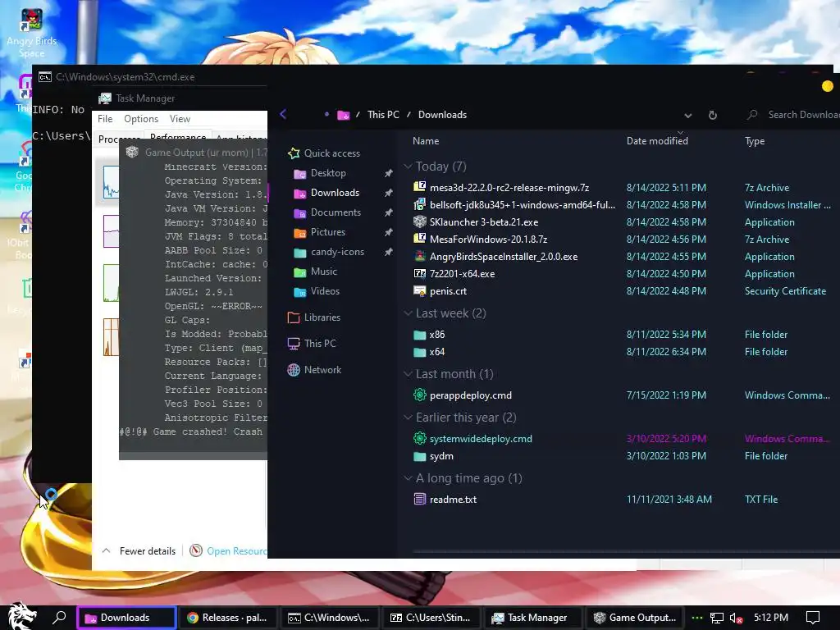Click the sydm folder icon

click(x=419, y=456)
